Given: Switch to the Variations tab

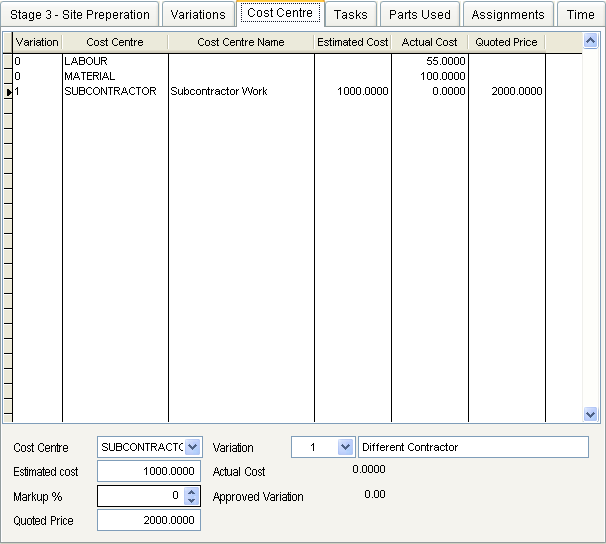Looking at the screenshot, I should click(198, 15).
